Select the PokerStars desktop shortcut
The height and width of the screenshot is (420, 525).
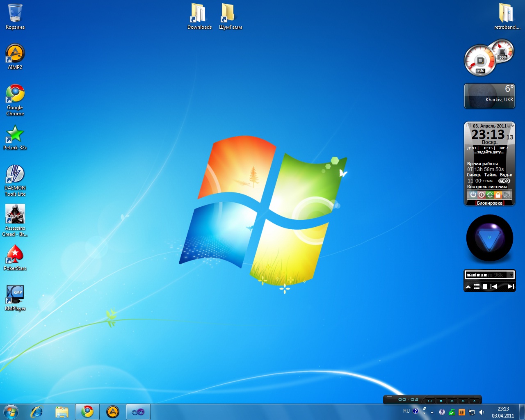coord(15,258)
